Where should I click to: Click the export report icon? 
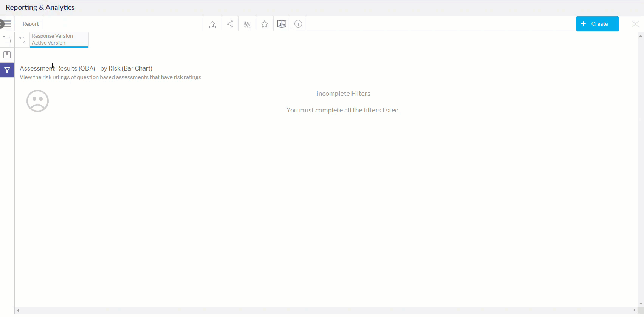[212, 24]
